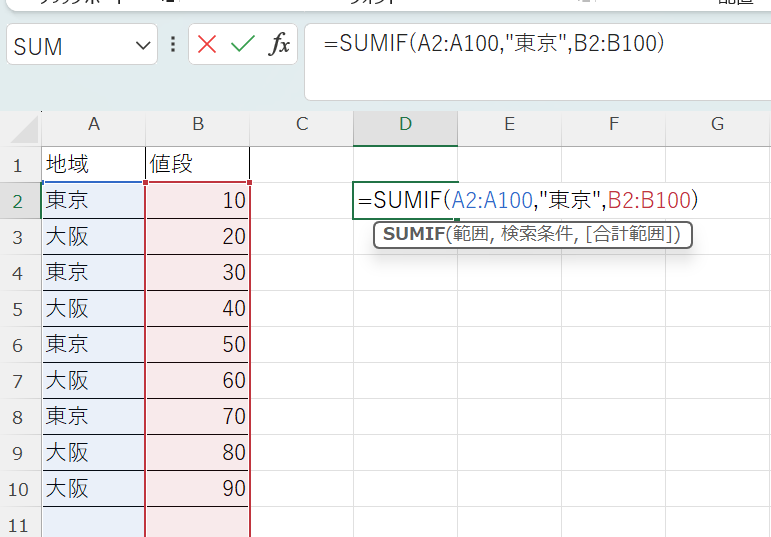Click the three-dot handle beside Name Box

(173, 45)
